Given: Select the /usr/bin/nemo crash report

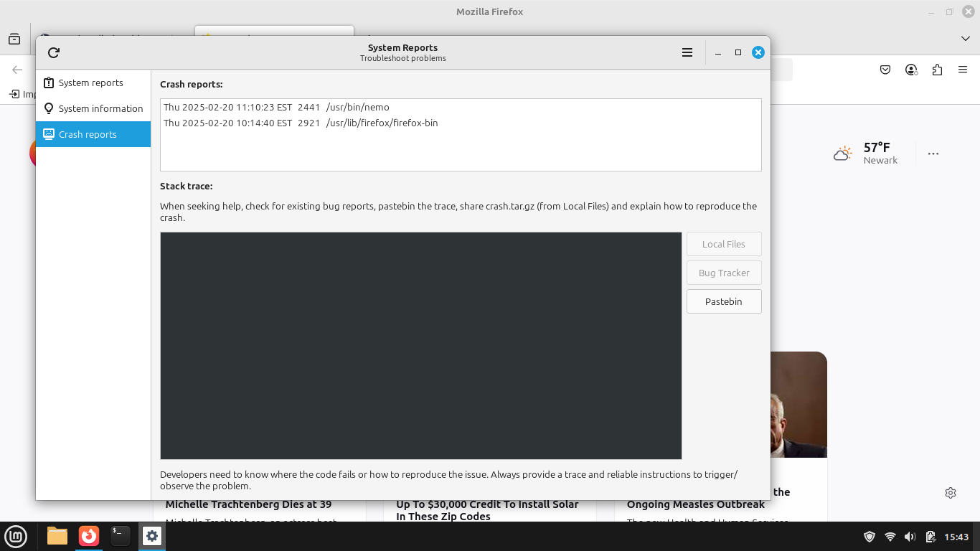Looking at the screenshot, I should [276, 107].
